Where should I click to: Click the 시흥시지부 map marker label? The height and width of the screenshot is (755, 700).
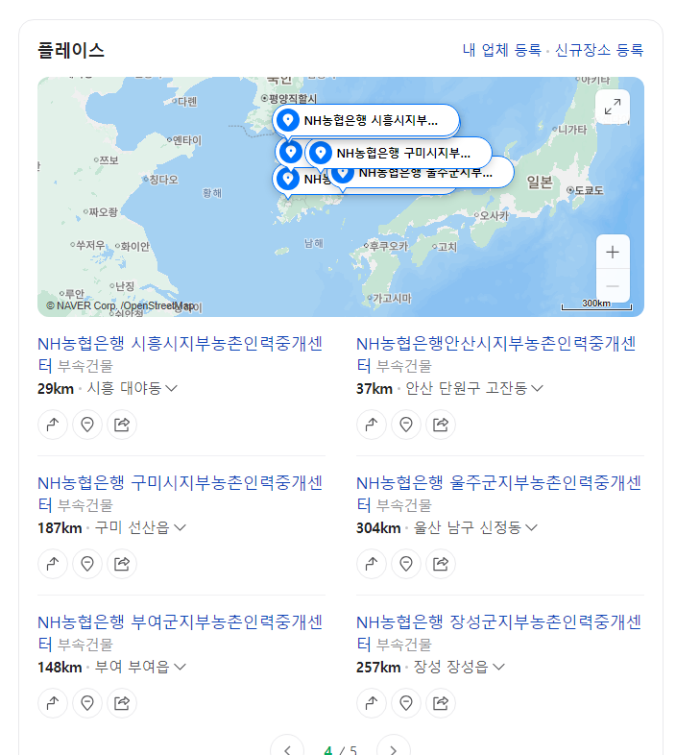click(366, 120)
